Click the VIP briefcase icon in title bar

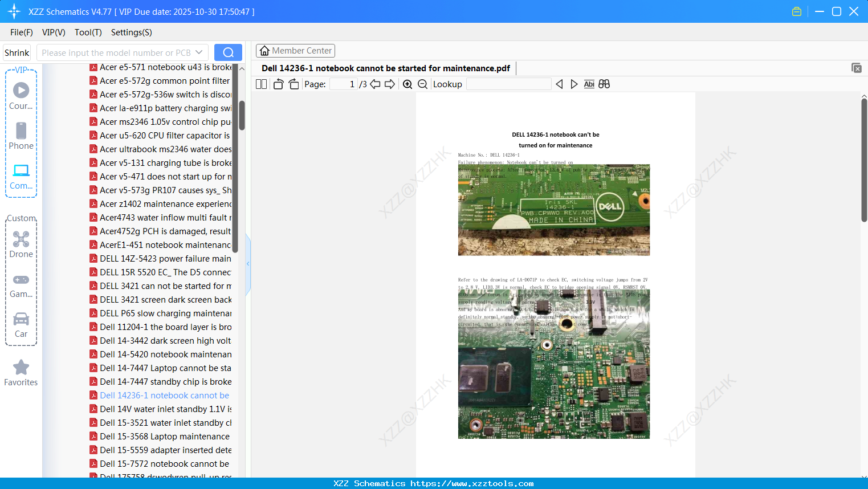pyautogui.click(x=797, y=11)
